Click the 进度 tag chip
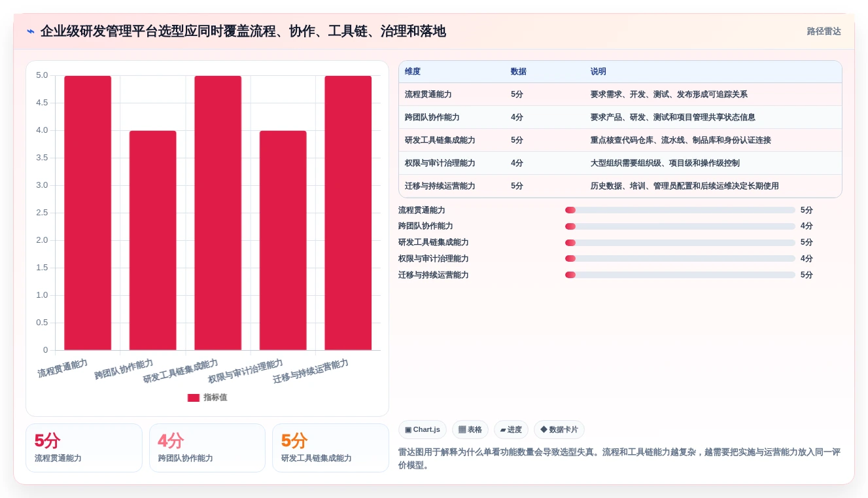 511,430
